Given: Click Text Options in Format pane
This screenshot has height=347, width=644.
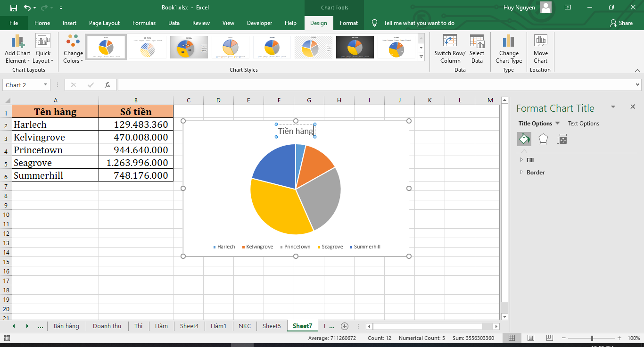Looking at the screenshot, I should pos(584,124).
